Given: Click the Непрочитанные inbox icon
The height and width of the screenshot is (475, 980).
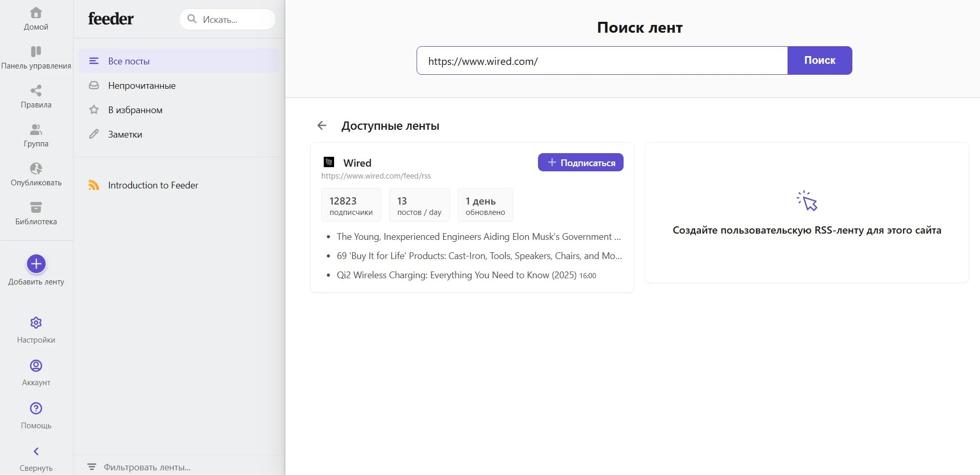Looking at the screenshot, I should click(x=94, y=85).
